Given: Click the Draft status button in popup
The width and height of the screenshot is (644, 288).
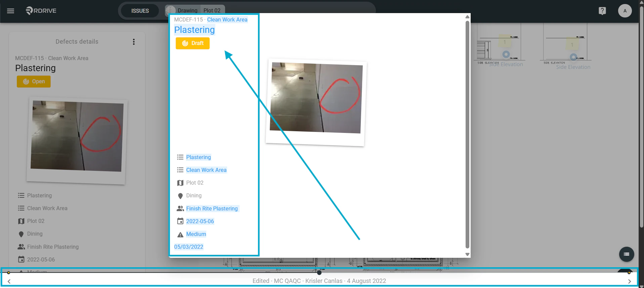Looking at the screenshot, I should [192, 43].
